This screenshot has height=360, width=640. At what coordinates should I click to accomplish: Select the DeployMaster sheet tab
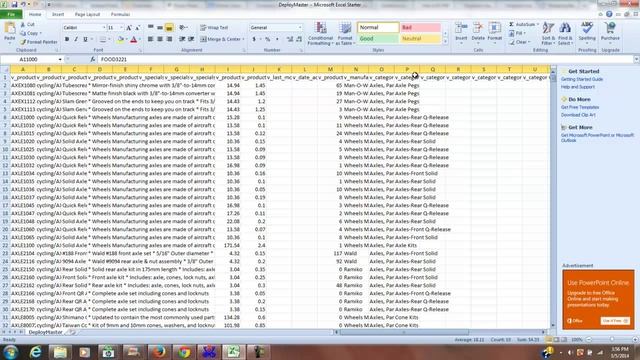click(45, 332)
